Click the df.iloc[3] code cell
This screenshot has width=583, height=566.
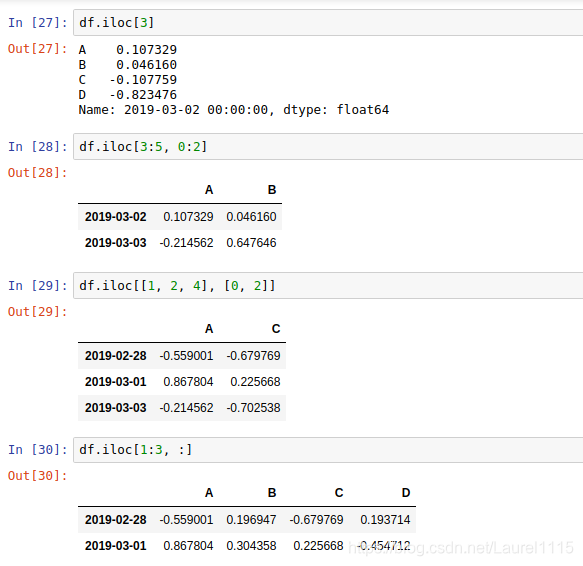click(328, 23)
